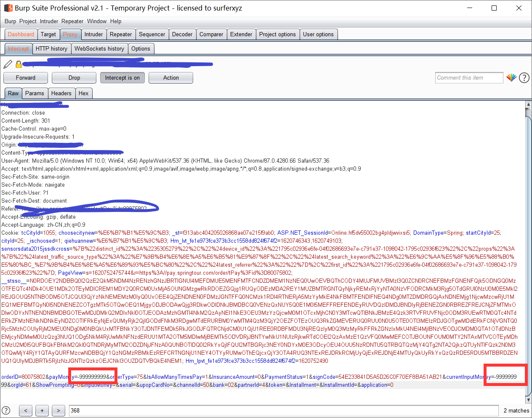Viewport: 532px width, 418px height.
Task: Toggle the 'Intercept is on' button
Action: coord(122,78)
